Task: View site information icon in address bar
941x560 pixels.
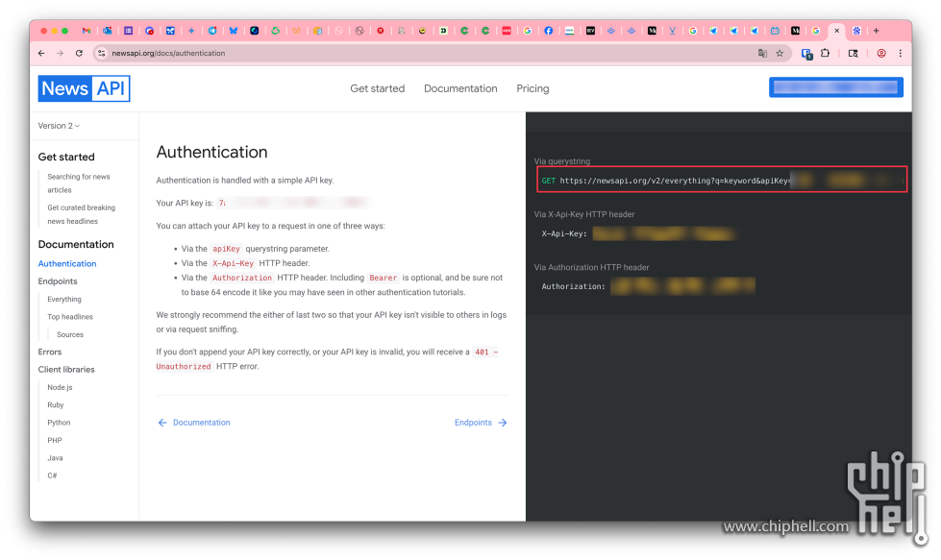Action: [102, 54]
